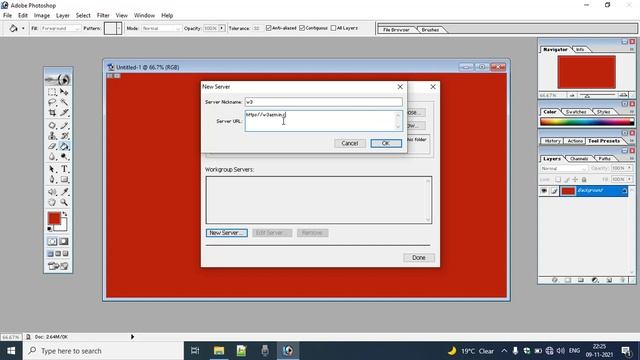Select the Brush tool
640x360 pixels.
click(64, 125)
